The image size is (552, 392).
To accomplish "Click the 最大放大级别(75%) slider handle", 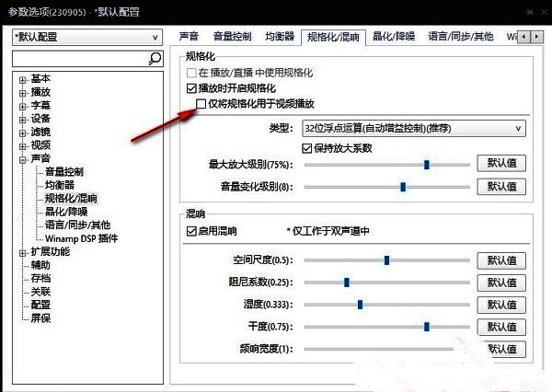I will pyautogui.click(x=427, y=165).
